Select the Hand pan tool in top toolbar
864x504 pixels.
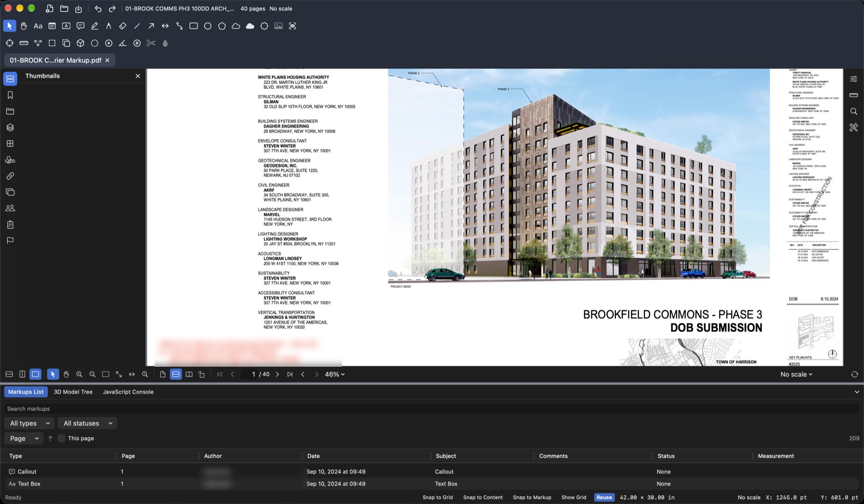click(24, 26)
